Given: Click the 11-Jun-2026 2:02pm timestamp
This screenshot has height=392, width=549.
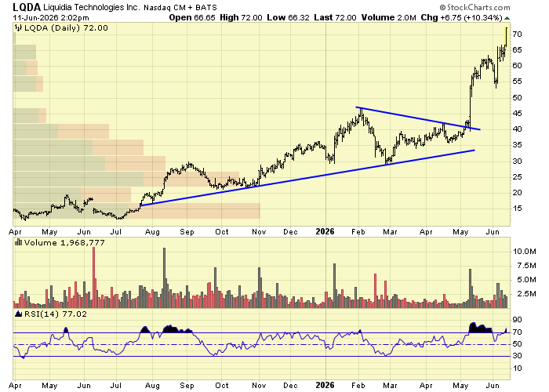Looking at the screenshot, I should pos(51,17).
